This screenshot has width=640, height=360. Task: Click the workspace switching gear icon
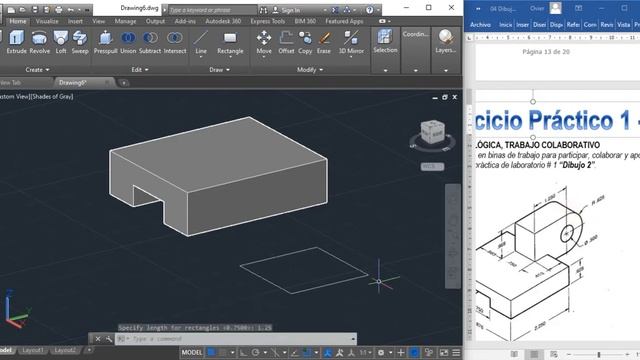381,352
